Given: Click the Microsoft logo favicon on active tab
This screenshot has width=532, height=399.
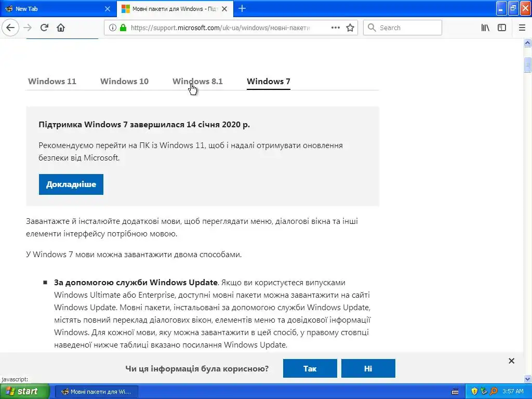Looking at the screenshot, I should 126,9.
